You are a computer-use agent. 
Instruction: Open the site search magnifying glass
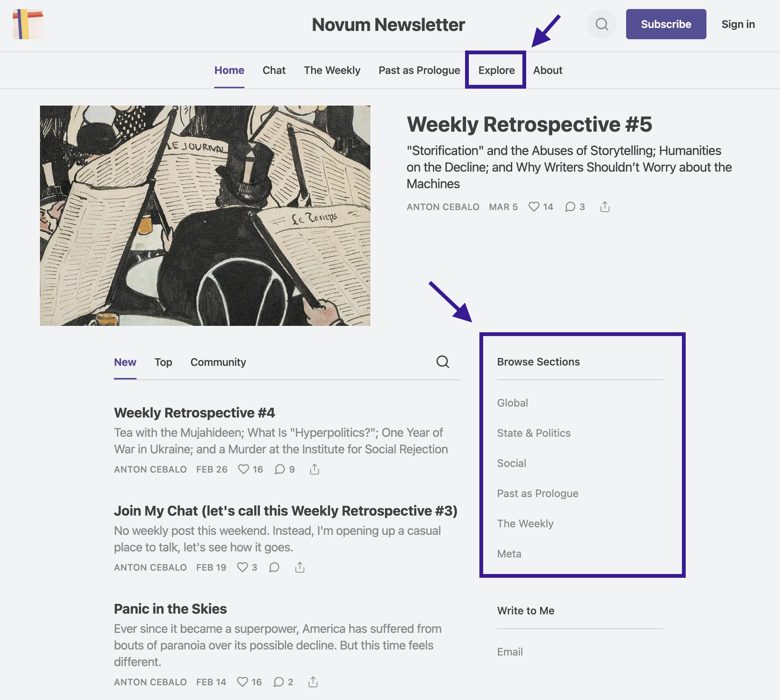[x=601, y=24]
